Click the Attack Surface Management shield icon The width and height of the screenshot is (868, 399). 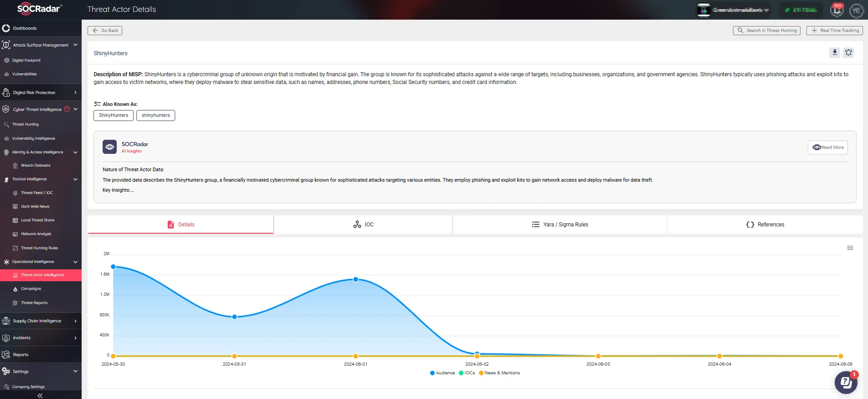pos(6,45)
